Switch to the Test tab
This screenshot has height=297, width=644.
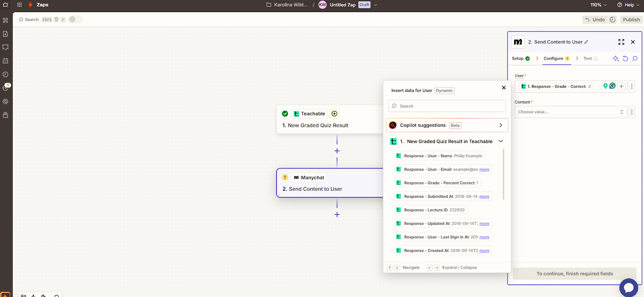(591, 58)
